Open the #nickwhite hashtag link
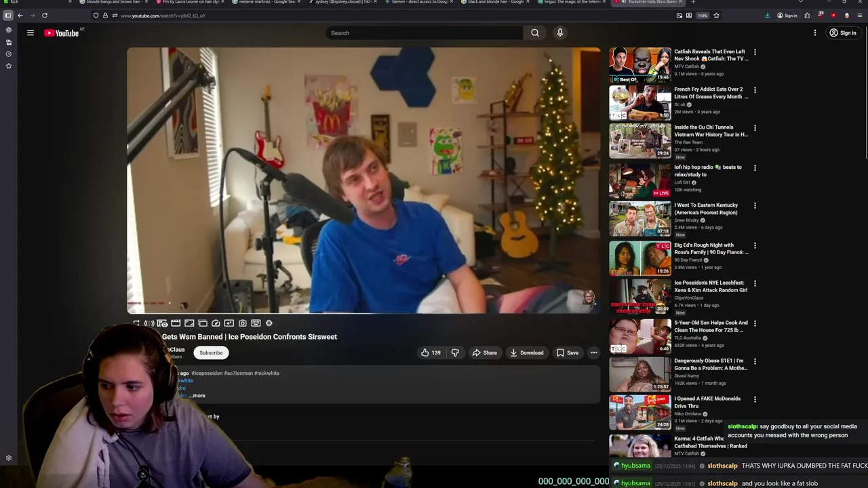The height and width of the screenshot is (488, 868). (x=267, y=373)
